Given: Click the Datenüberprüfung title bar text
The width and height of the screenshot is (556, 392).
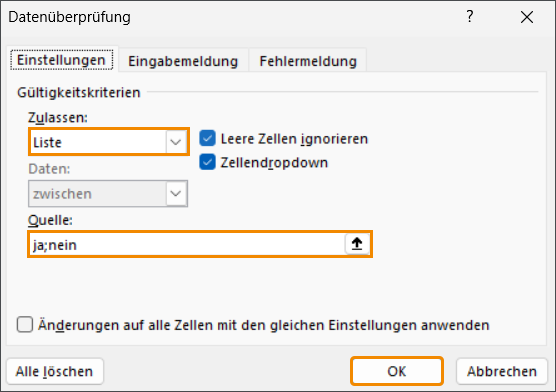Looking at the screenshot, I should (70, 17).
